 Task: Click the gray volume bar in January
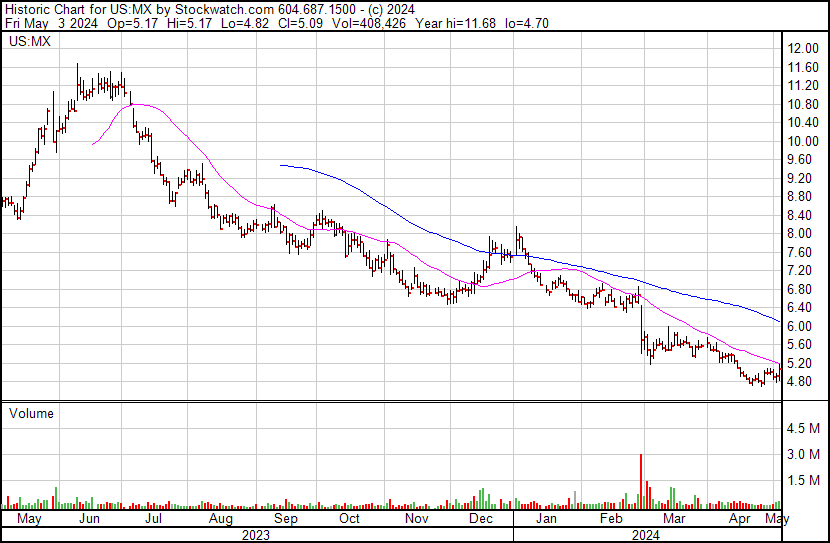(x=575, y=500)
